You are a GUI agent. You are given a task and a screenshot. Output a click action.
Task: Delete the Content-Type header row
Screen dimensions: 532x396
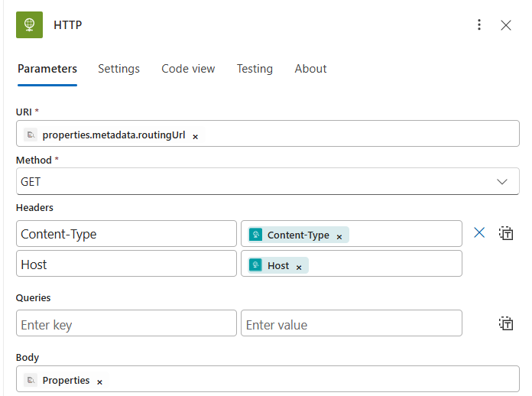[x=479, y=233]
